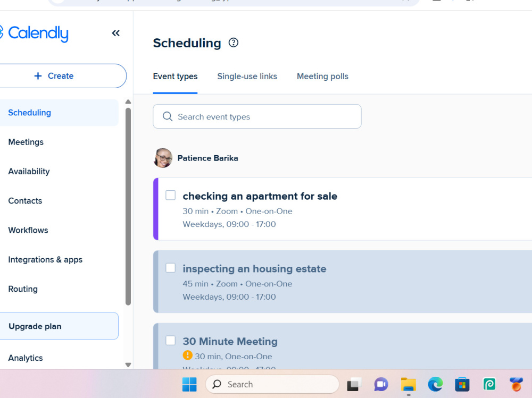Screen dimensions: 532x398
Task: Open File Explorer from the taskbar
Action: pos(408,384)
